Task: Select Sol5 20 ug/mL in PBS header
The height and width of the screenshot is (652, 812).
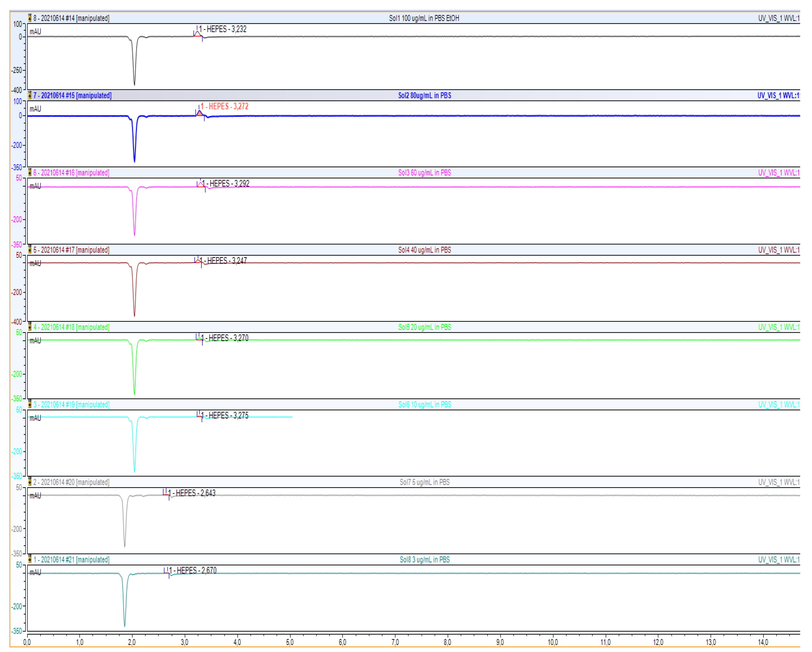Action: (424, 327)
